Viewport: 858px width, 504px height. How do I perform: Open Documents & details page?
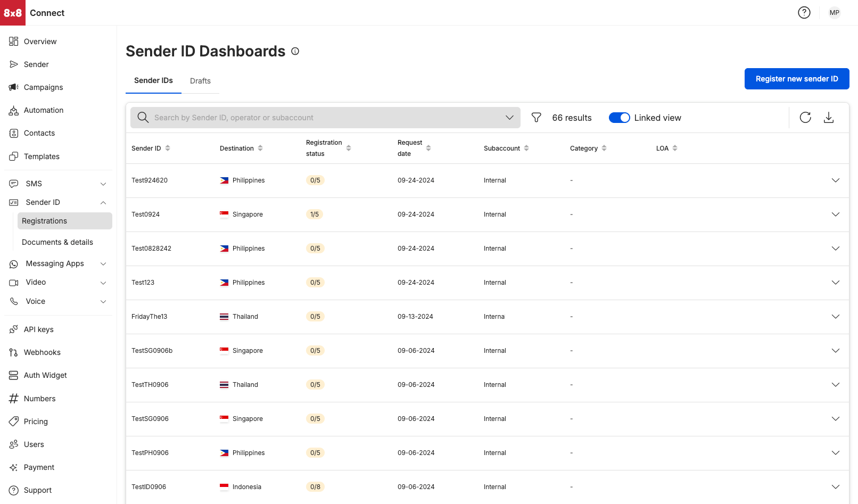(57, 242)
